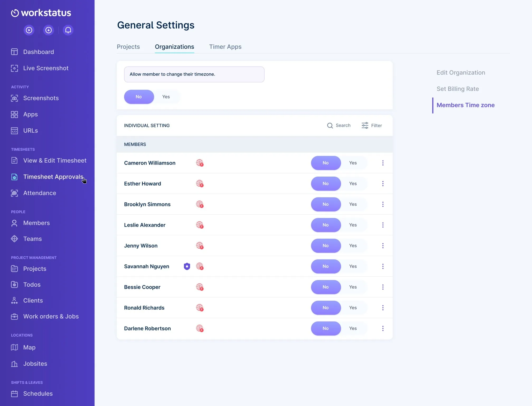The width and height of the screenshot is (532, 406).
Task: Open Live Screenshot panel
Action: 46,68
